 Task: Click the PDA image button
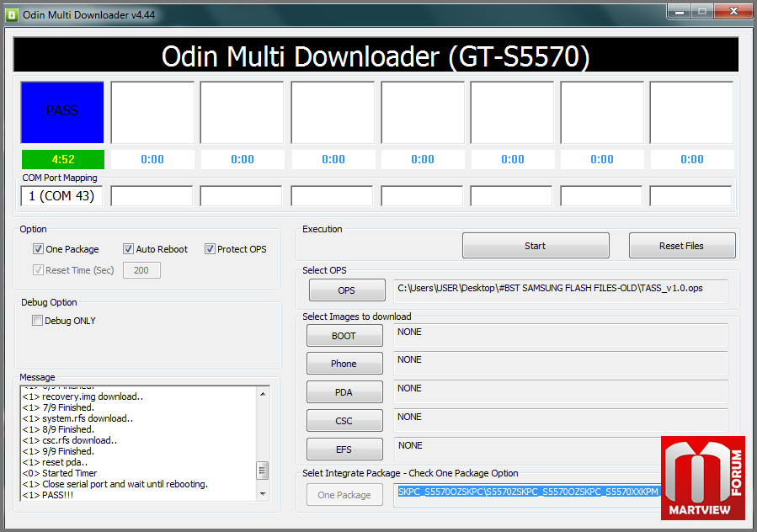click(344, 392)
